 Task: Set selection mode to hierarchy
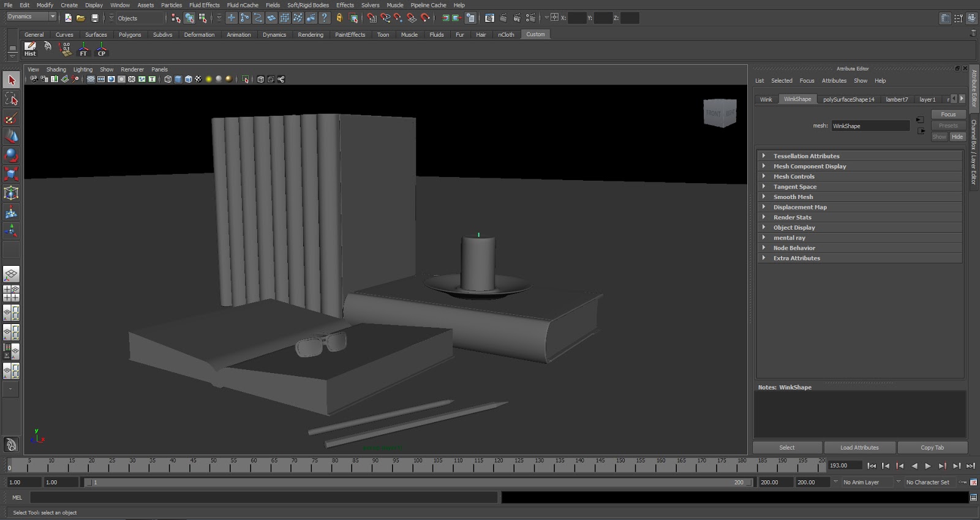176,18
